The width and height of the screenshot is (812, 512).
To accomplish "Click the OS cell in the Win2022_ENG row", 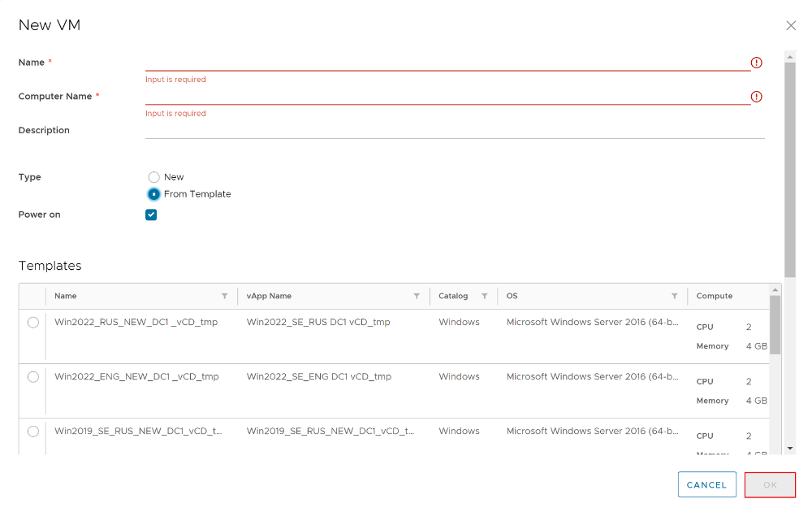I will click(593, 377).
